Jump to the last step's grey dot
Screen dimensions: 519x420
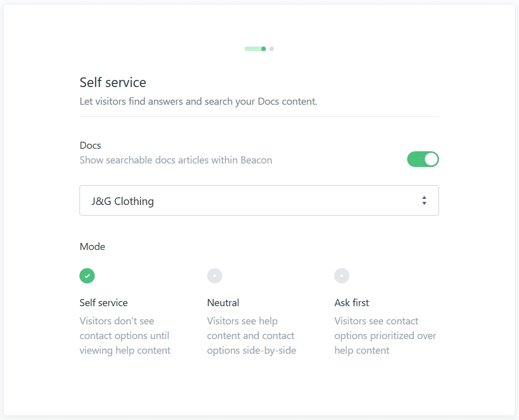(271, 49)
